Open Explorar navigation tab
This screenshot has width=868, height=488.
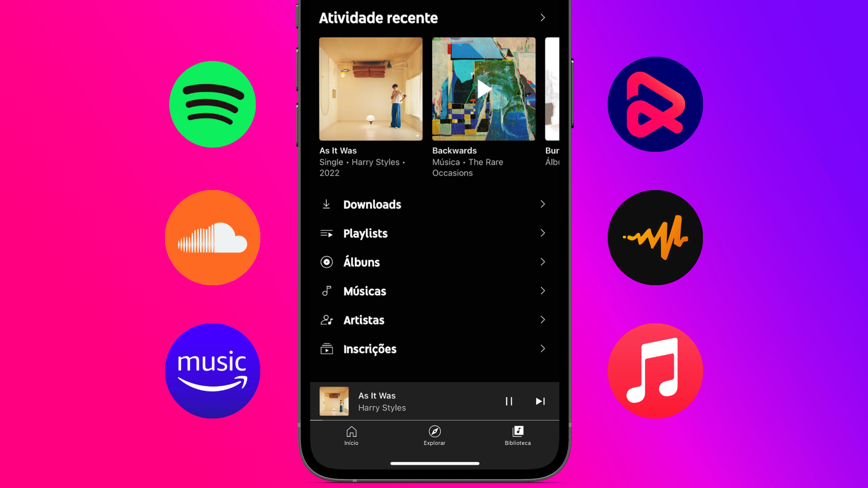[x=434, y=434]
